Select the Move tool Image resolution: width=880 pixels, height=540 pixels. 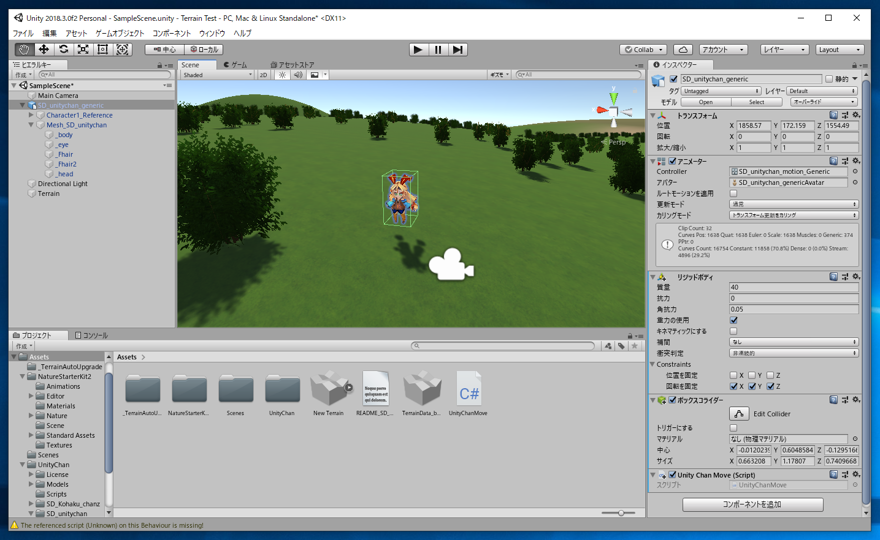point(43,49)
